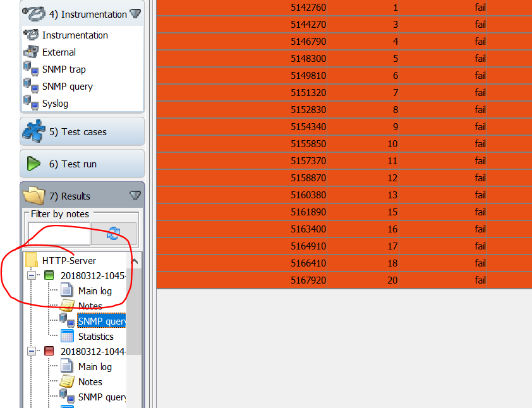Click the HTTP-Server folder icon

tap(30, 260)
